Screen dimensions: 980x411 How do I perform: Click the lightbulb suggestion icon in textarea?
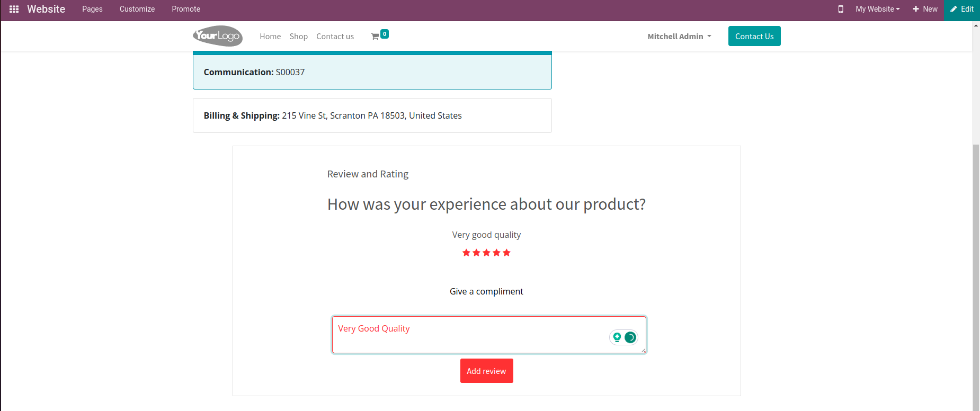617,337
